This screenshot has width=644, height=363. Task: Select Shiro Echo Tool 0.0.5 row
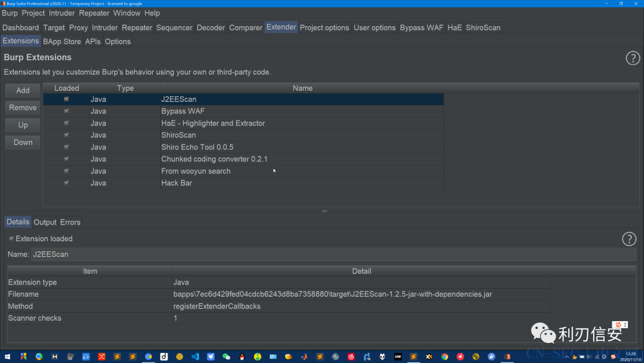point(243,147)
